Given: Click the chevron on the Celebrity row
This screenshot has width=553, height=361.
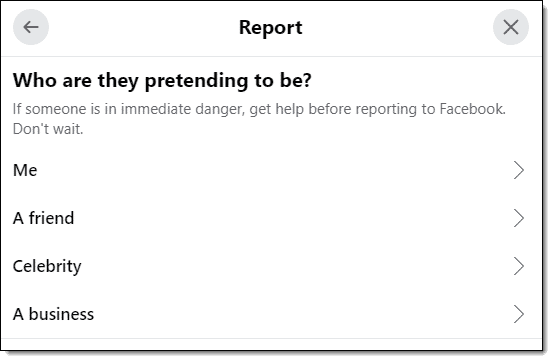Looking at the screenshot, I should pyautogui.click(x=518, y=266).
